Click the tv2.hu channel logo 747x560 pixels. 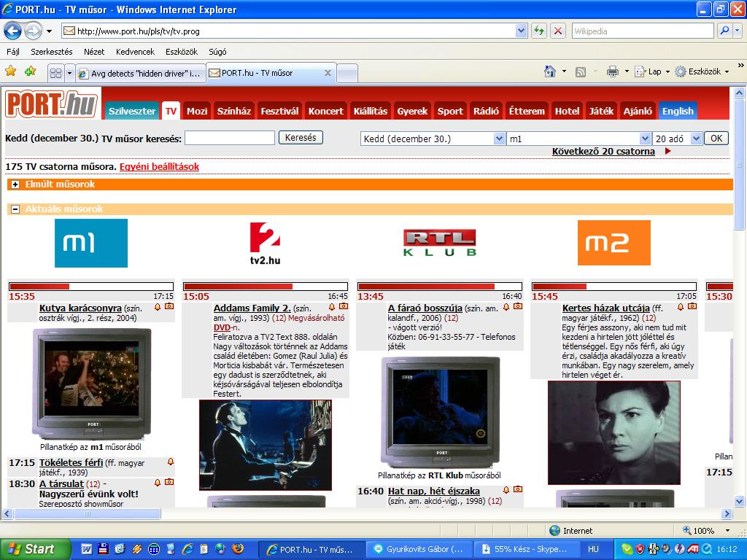265,244
